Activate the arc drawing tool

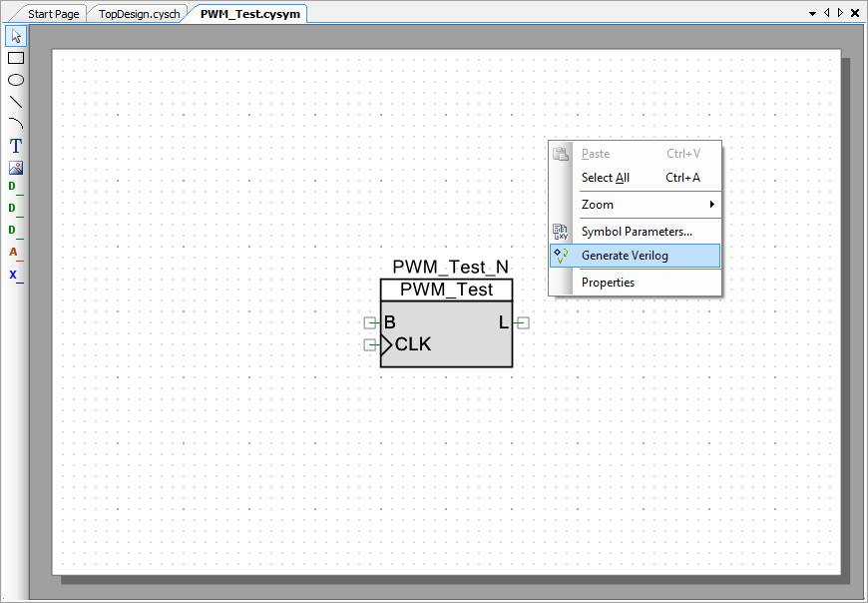pyautogui.click(x=16, y=124)
